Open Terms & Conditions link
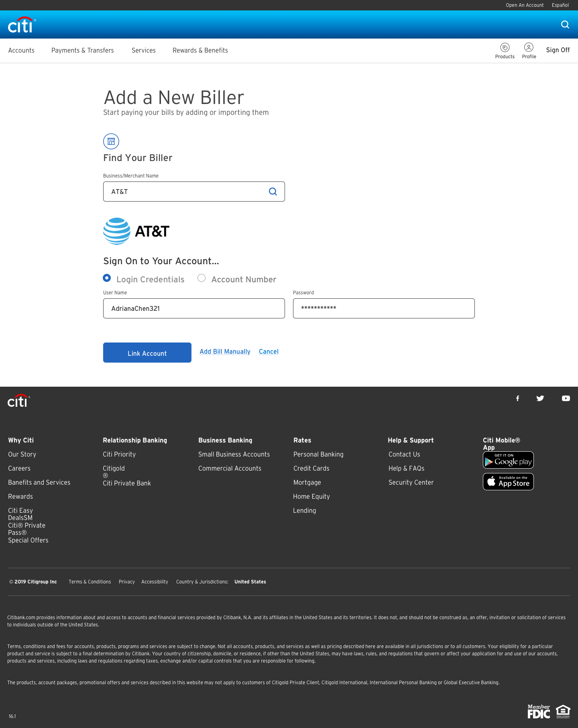Screen dimensions: 578x728 pyautogui.click(x=90, y=582)
